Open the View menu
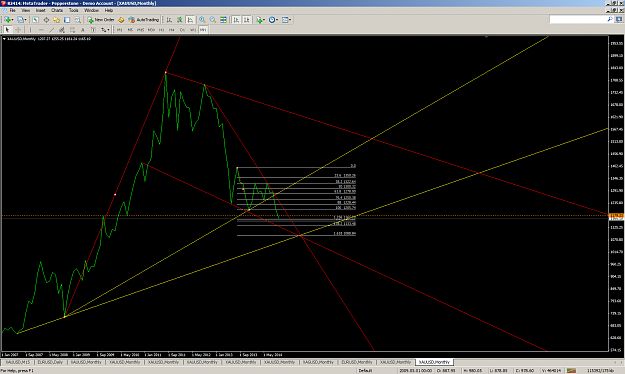This screenshot has width=625, height=374. (x=26, y=10)
